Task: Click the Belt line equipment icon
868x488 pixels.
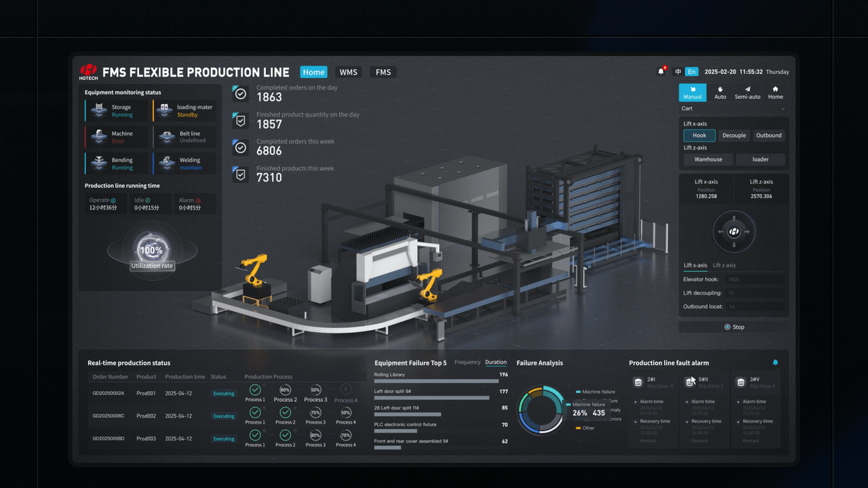Action: point(167,137)
